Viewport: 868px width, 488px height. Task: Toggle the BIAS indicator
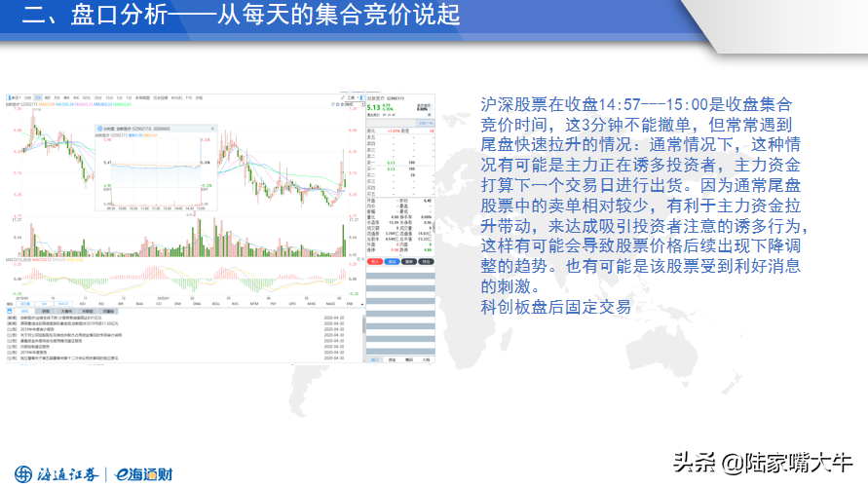139,304
